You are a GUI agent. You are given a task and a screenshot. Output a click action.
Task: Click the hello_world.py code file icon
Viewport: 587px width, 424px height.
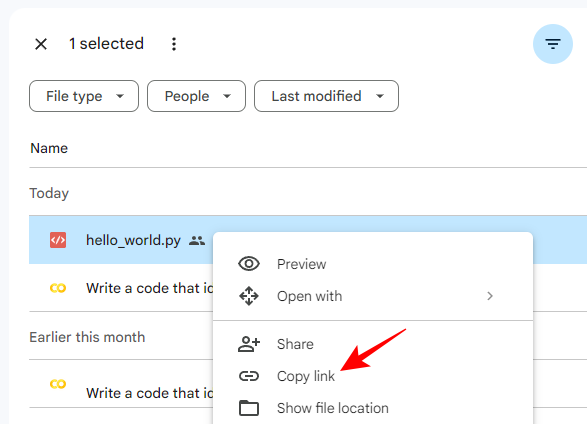(58, 240)
